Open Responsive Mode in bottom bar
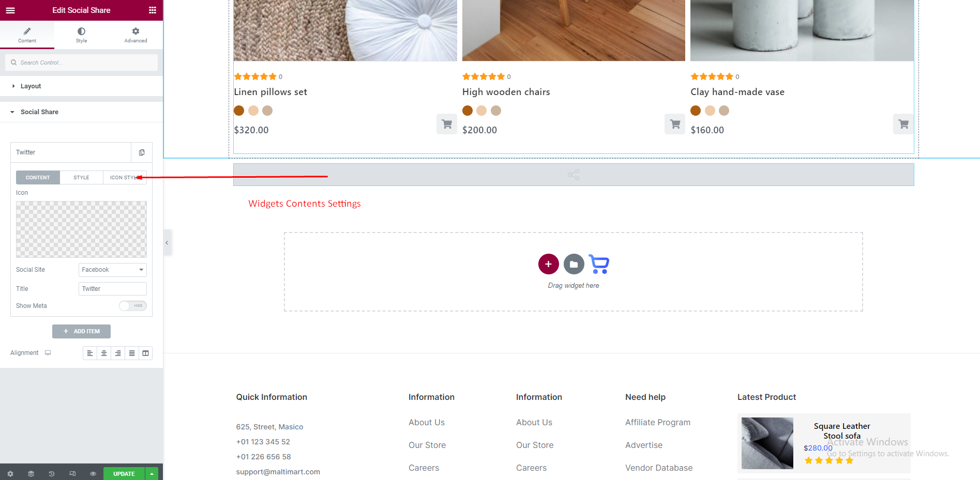 tap(72, 474)
